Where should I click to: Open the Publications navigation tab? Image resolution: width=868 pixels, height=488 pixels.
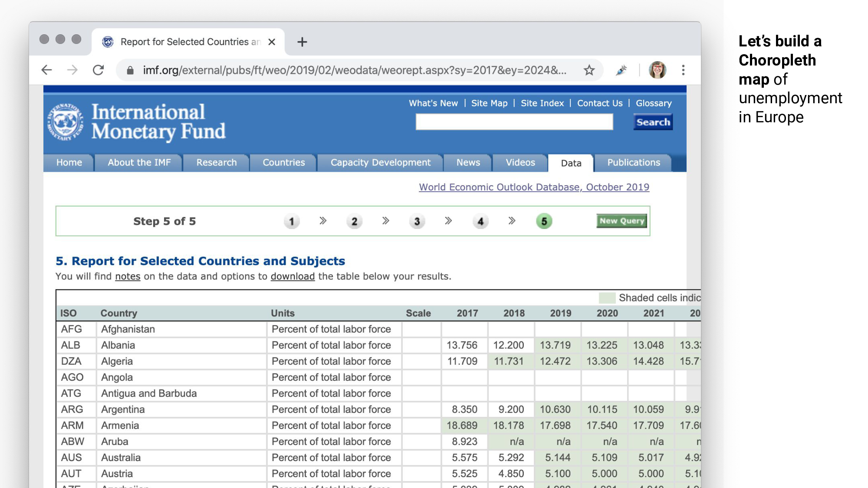tap(633, 163)
